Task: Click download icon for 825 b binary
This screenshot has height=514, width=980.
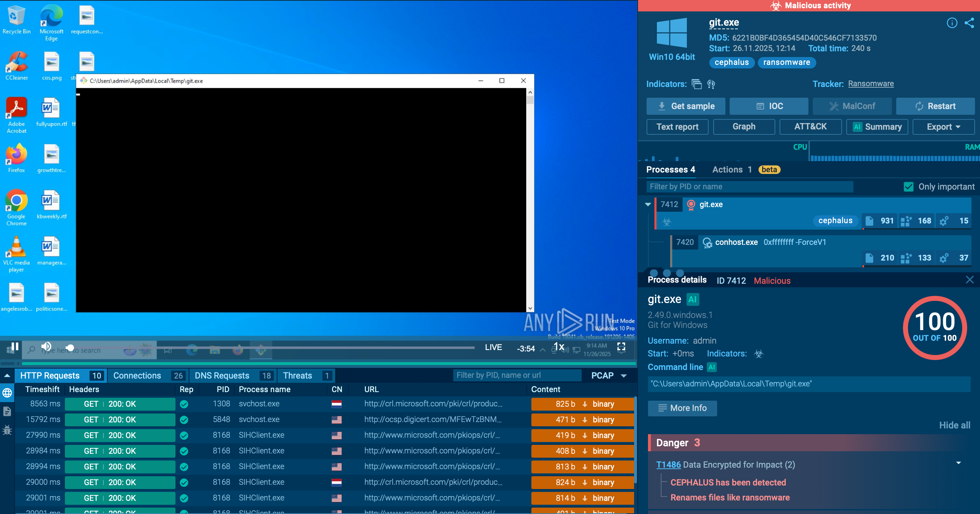Action: (x=585, y=404)
